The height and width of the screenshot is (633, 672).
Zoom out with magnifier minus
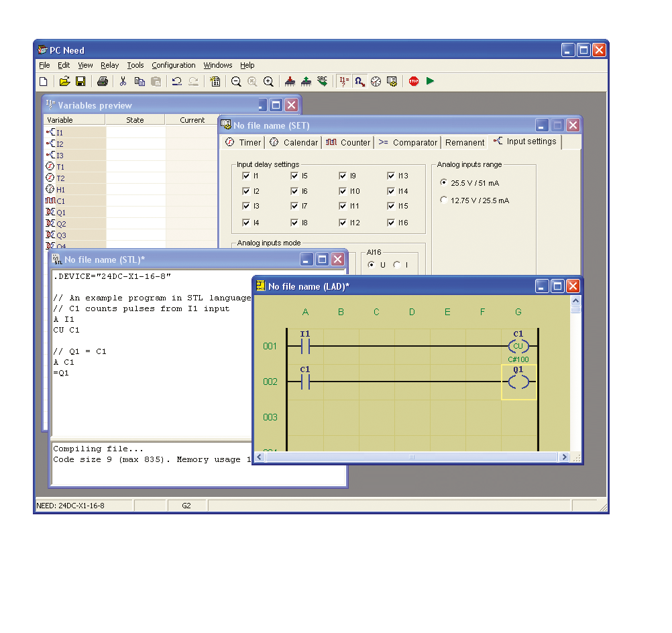pyautogui.click(x=235, y=81)
